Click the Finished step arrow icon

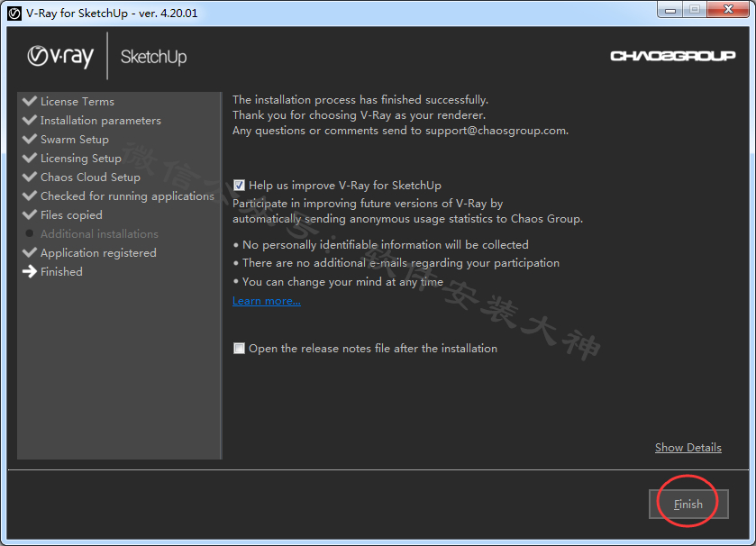[x=30, y=272]
